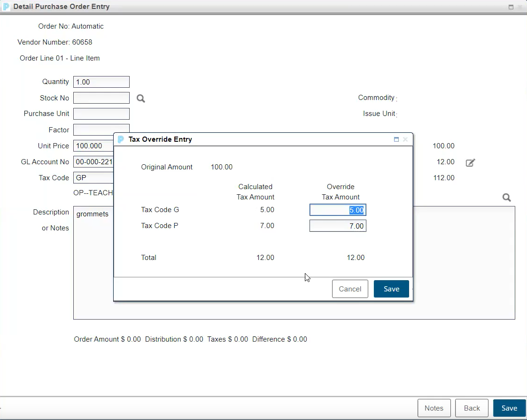Viewport: 527px width, 420px height.
Task: Focus the Quantity input field
Action: pos(101,82)
